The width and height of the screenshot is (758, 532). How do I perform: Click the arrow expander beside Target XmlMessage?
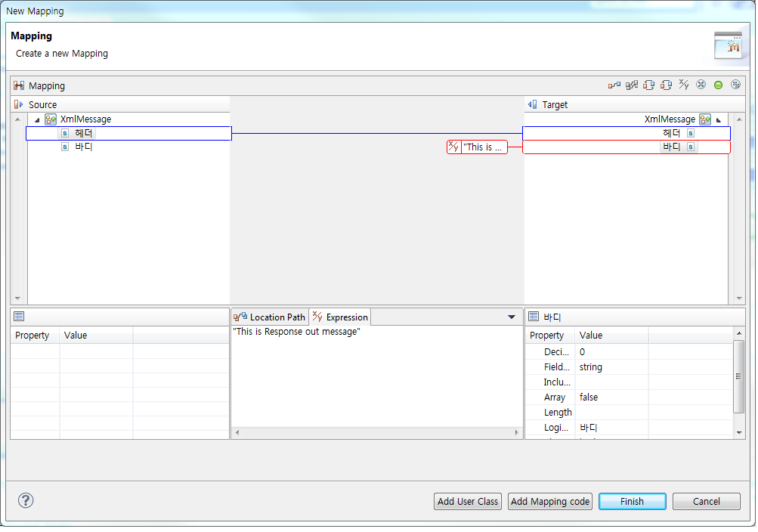(x=719, y=119)
